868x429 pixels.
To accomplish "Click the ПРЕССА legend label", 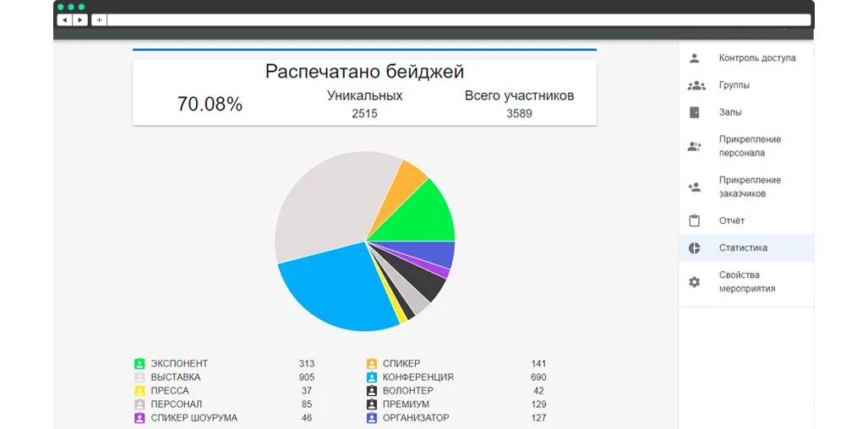I will coord(170,391).
